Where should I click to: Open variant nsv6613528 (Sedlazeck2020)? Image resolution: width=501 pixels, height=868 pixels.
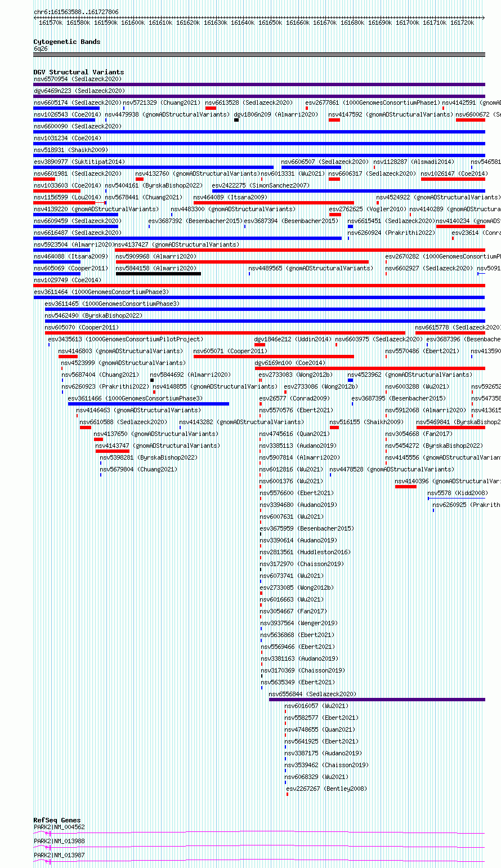[x=249, y=103]
